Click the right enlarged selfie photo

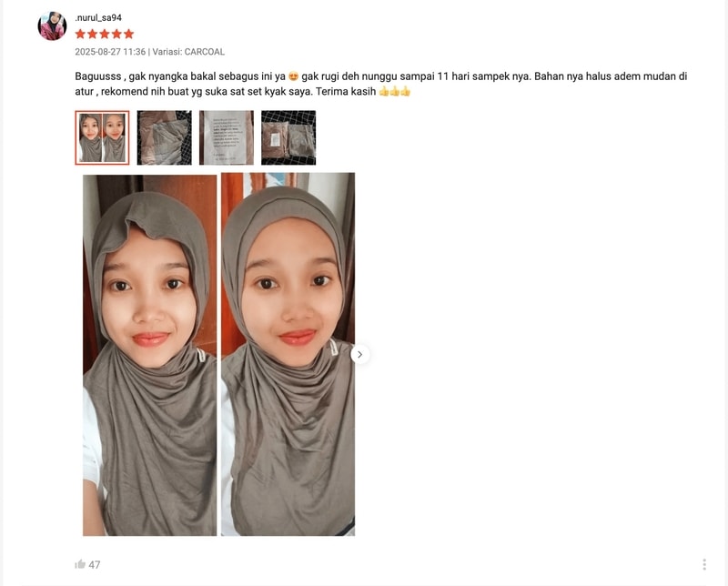[x=288, y=354]
